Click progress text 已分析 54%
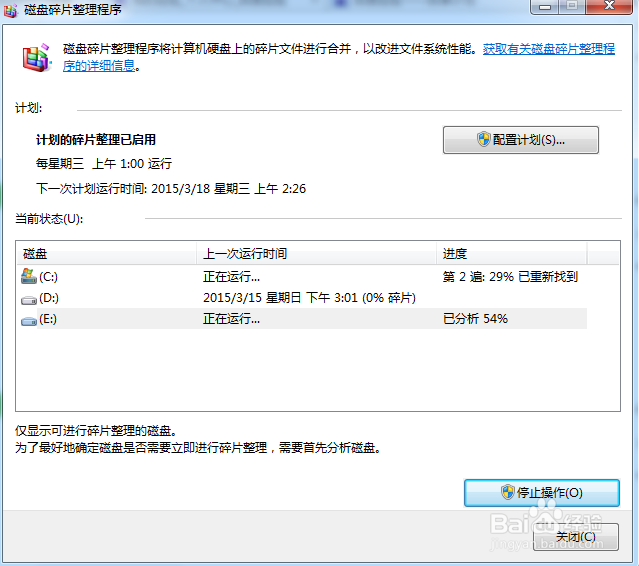The width and height of the screenshot is (639, 566). tap(475, 319)
